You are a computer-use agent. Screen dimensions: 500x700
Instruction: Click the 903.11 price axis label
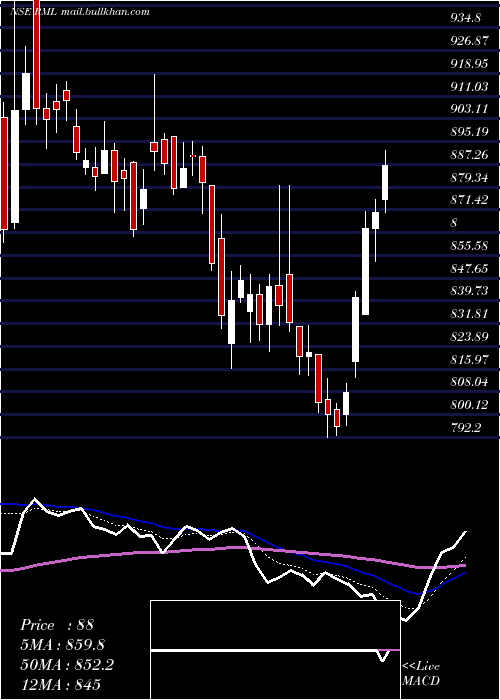pyautogui.click(x=469, y=109)
